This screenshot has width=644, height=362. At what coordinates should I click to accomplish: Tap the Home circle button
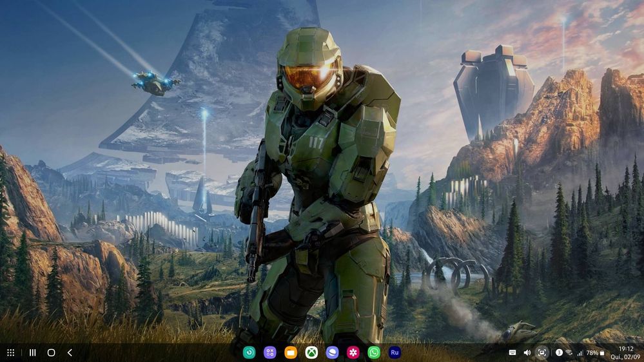(x=52, y=352)
